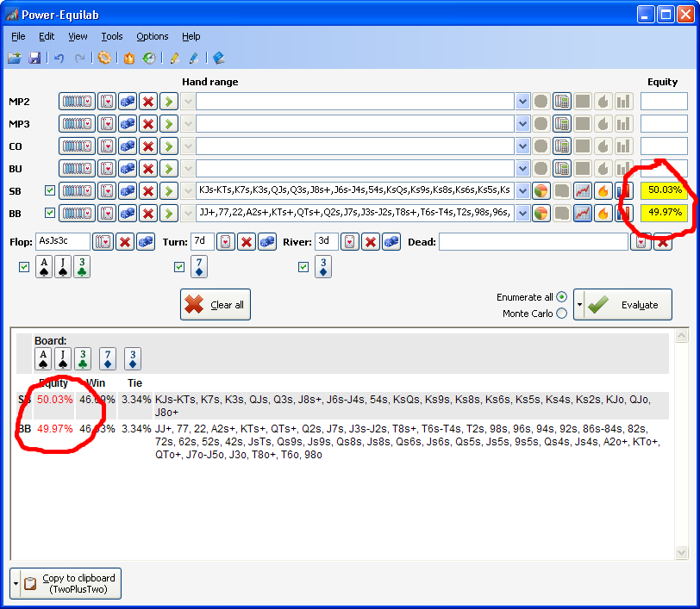700x609 pixels.
Task: Save using the floppy disk toolbar icon
Action: click(34, 58)
